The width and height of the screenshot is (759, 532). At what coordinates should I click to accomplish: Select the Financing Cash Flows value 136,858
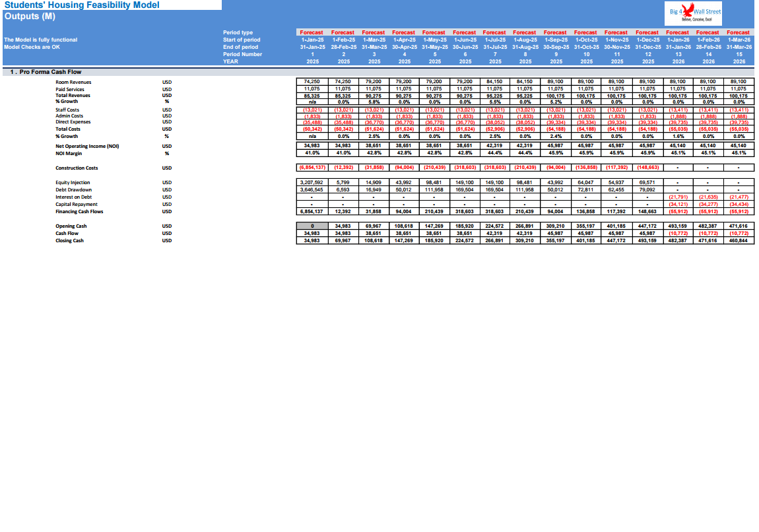coord(585,211)
